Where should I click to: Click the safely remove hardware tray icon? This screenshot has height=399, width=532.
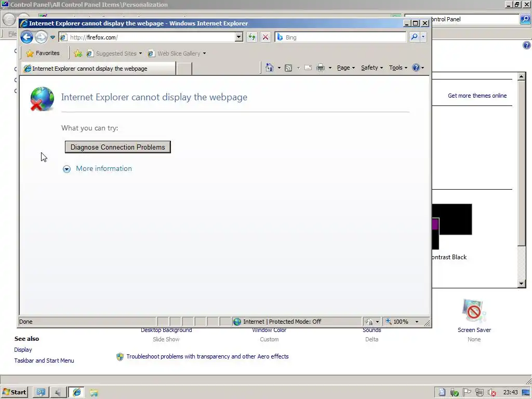pos(454,392)
